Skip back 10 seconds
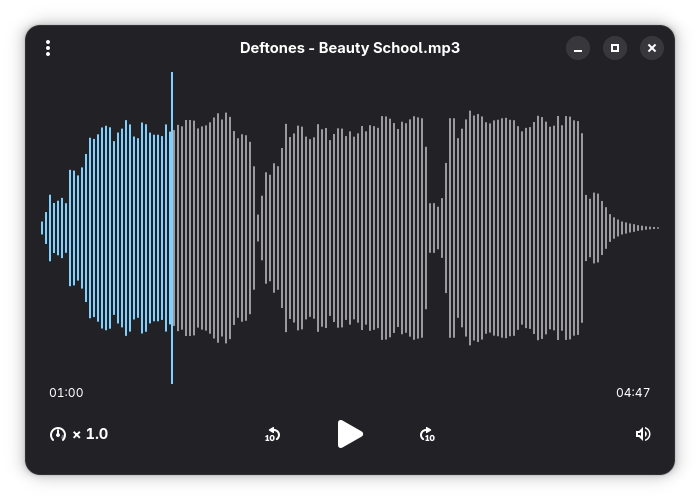The width and height of the screenshot is (700, 500). pos(272,434)
